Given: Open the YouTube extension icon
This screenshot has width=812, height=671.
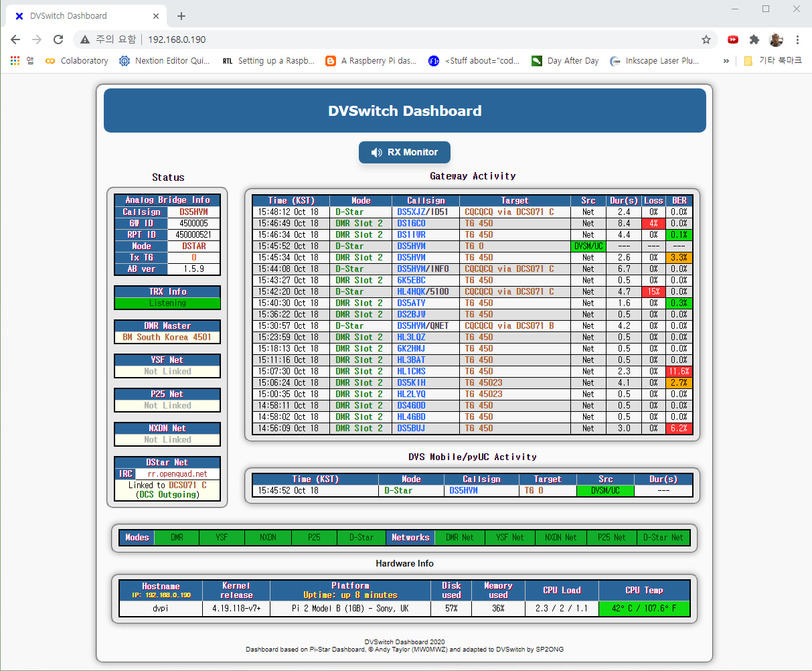Looking at the screenshot, I should (733, 40).
